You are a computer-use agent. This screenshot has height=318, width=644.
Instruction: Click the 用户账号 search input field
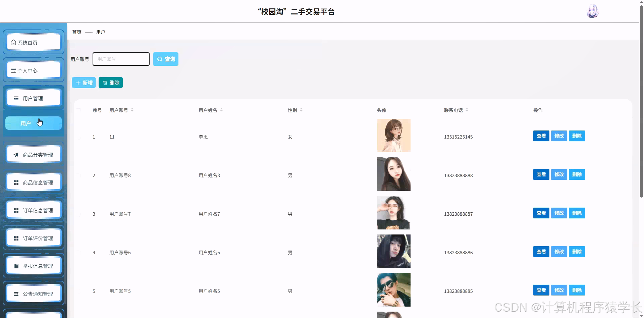click(x=121, y=59)
